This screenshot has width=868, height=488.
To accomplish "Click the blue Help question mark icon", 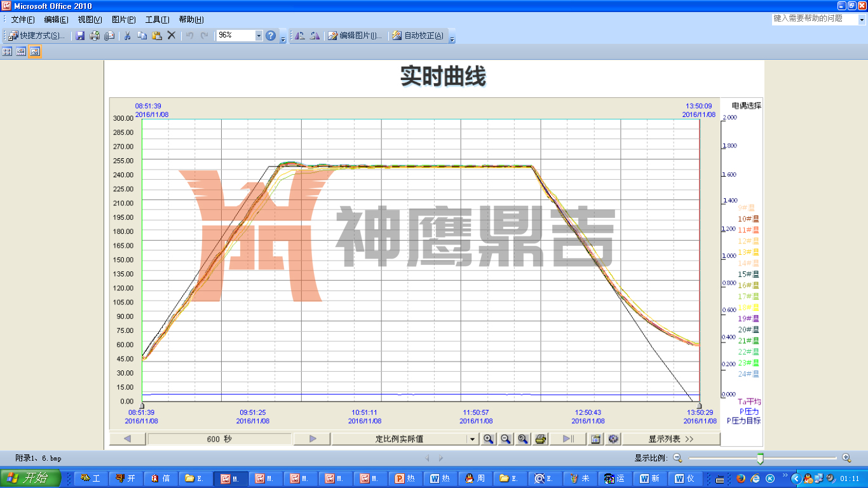I will [x=271, y=36].
